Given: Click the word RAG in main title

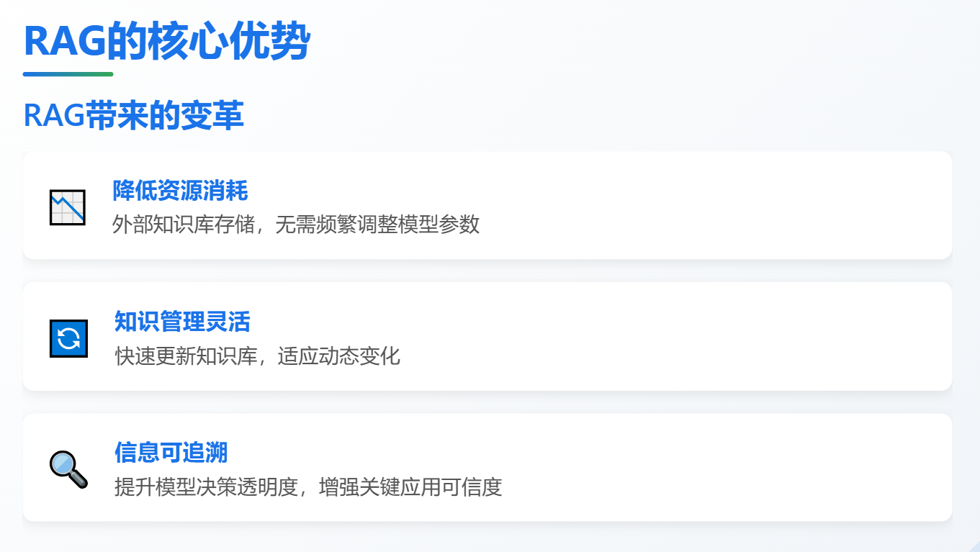Looking at the screenshot, I should point(65,41).
